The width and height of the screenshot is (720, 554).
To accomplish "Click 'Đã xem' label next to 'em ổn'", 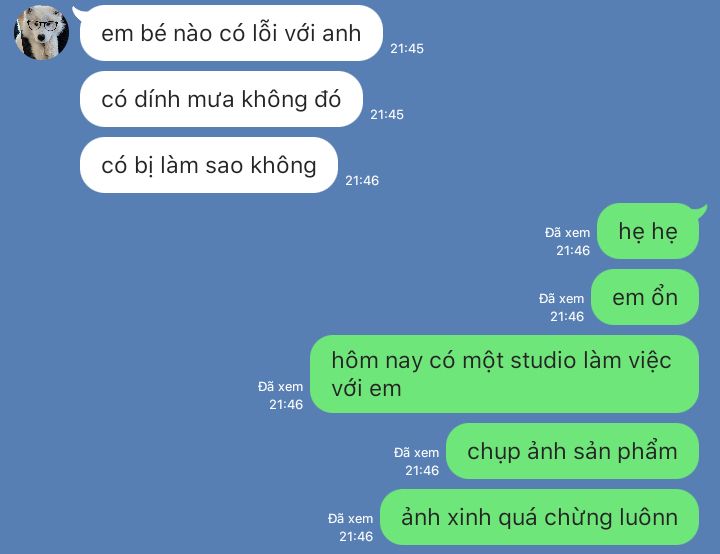I will tap(561, 299).
